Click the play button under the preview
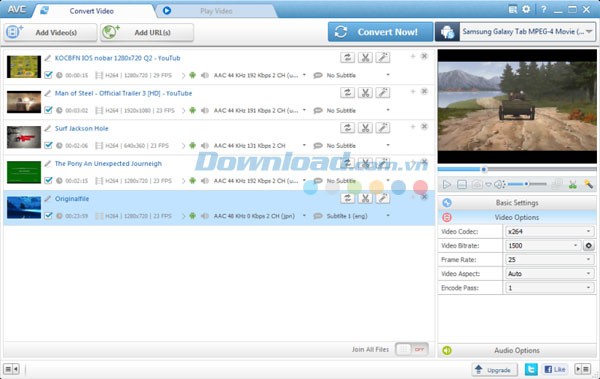The image size is (600, 379). point(447,185)
